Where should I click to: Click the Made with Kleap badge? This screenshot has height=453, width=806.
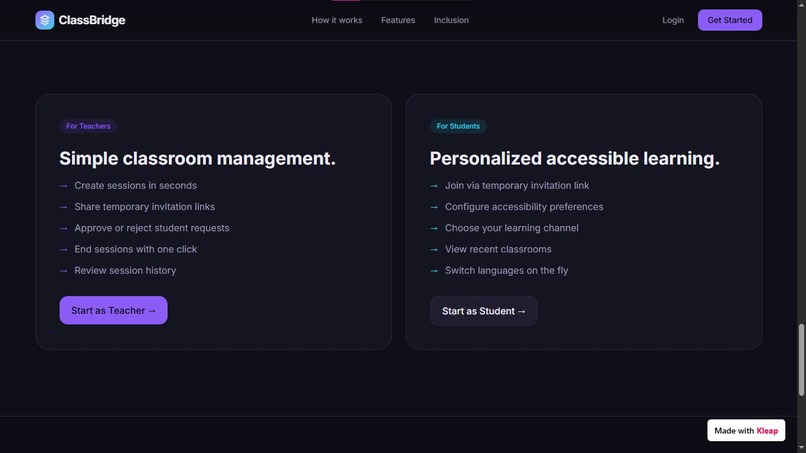point(746,430)
